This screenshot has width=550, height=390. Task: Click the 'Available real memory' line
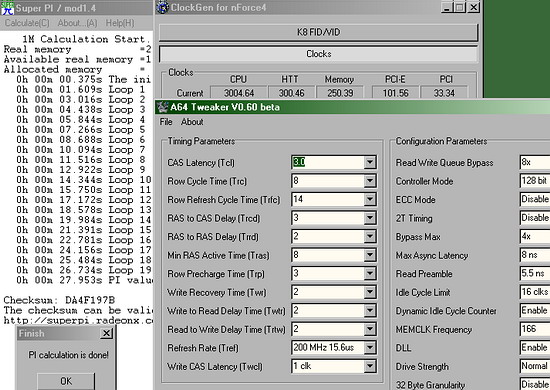click(x=77, y=59)
